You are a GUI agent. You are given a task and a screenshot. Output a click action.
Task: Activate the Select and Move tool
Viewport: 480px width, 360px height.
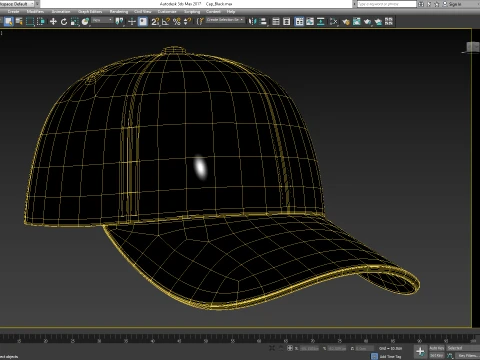pos(53,22)
